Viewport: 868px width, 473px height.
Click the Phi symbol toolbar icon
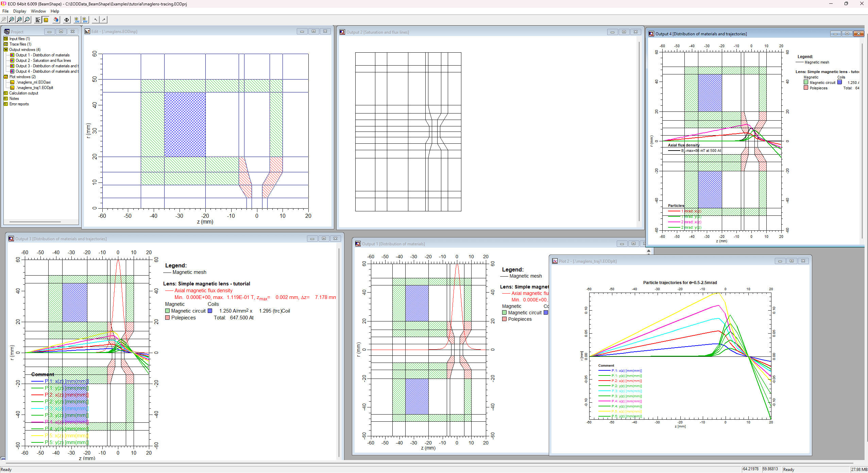click(x=67, y=20)
